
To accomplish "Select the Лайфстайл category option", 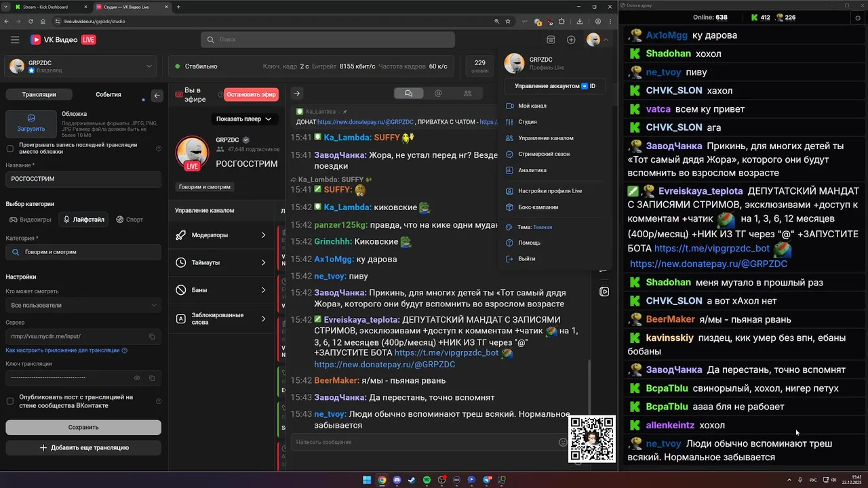I will click(84, 220).
